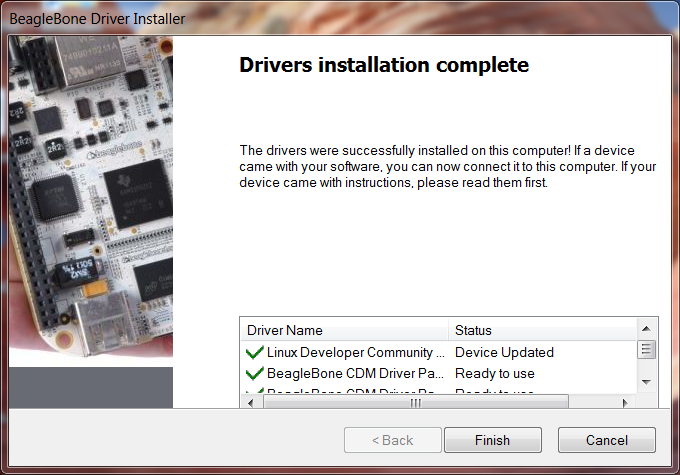Click the Device Updated status cell
Image resolution: width=680 pixels, height=475 pixels.
504,352
